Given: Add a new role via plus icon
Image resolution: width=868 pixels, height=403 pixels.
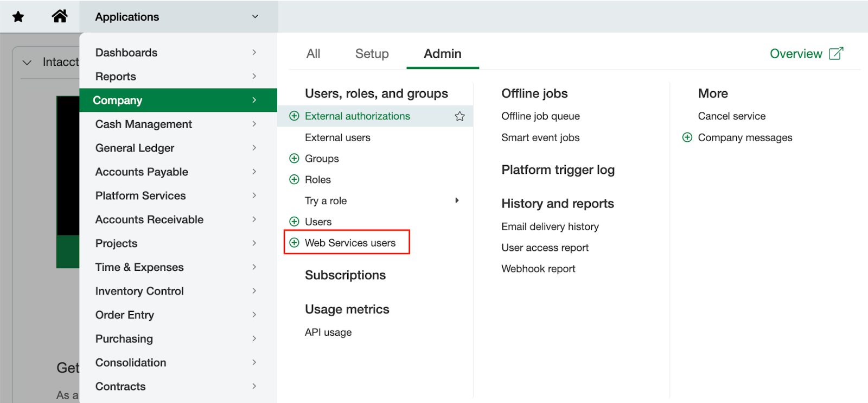Looking at the screenshot, I should [294, 179].
